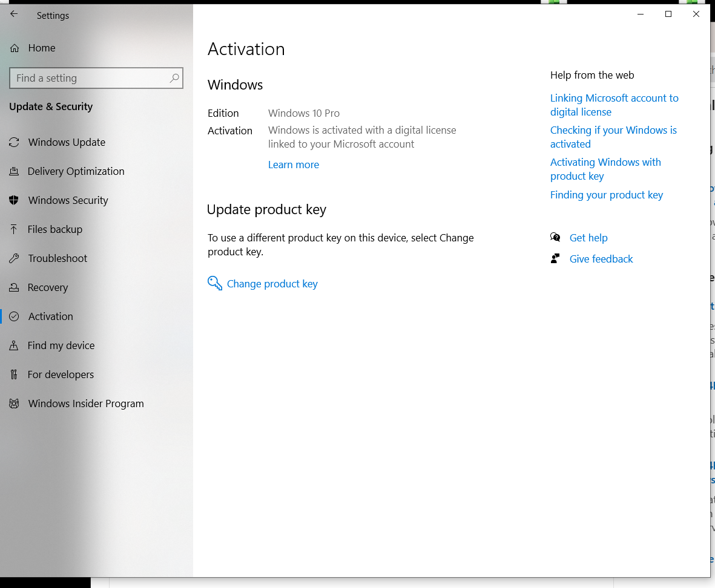Click the Home house icon

(x=15, y=48)
